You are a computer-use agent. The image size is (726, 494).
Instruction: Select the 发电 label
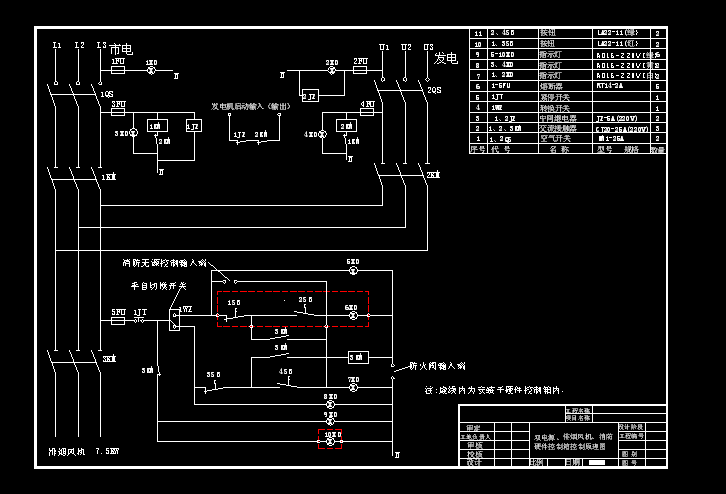[x=446, y=58]
